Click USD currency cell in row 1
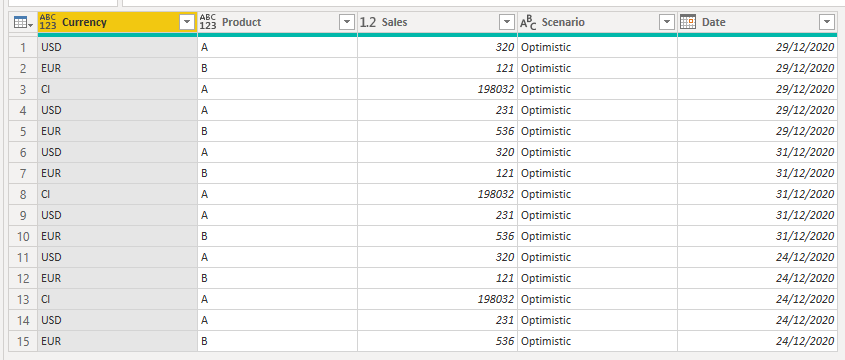The height and width of the screenshot is (360, 845). tap(117, 47)
